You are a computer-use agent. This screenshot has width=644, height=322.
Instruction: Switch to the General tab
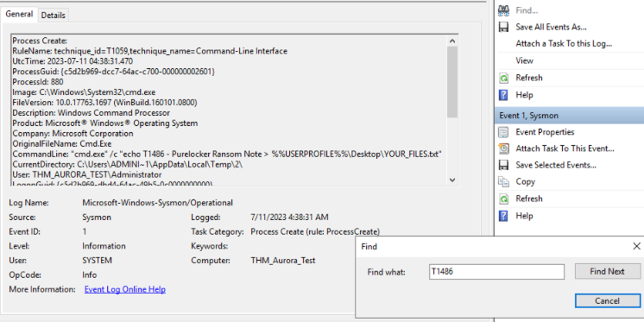(x=19, y=14)
